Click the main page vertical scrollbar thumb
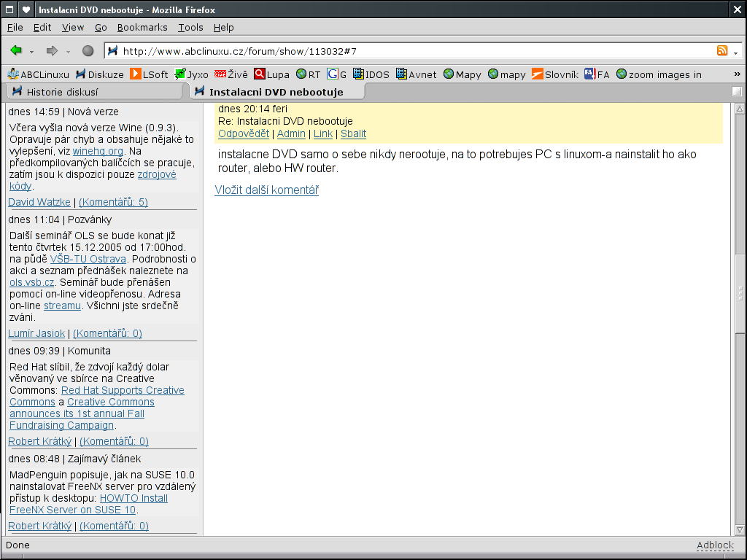747x560 pixels. 740,292
